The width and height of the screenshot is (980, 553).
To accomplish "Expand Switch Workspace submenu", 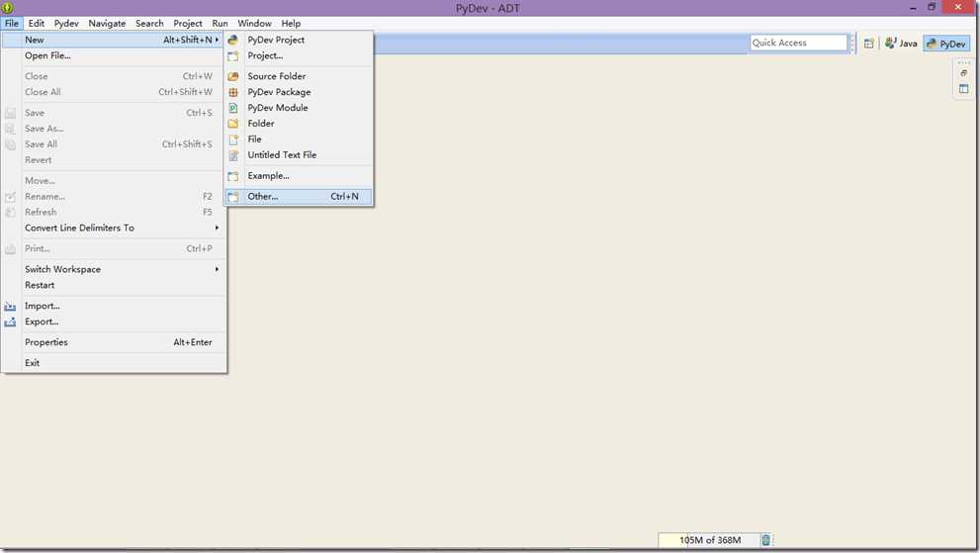I will click(x=217, y=269).
